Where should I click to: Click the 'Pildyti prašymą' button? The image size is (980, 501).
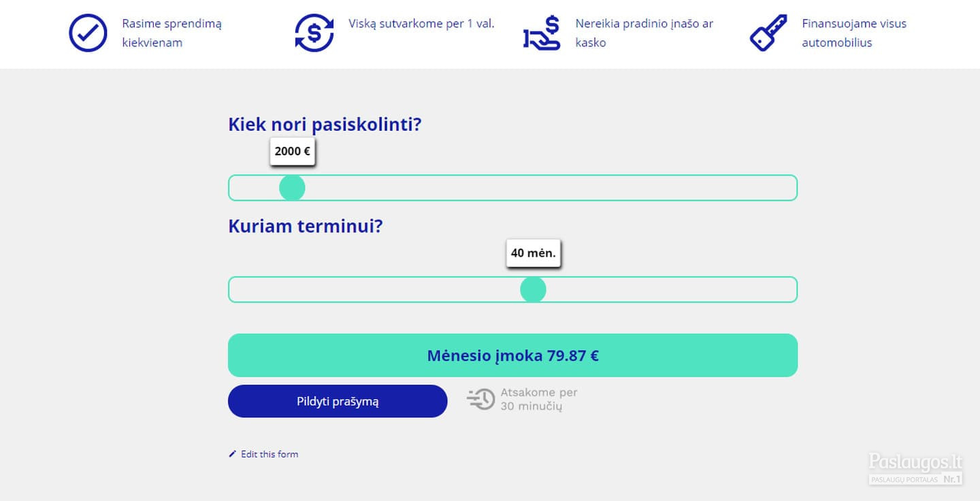338,401
